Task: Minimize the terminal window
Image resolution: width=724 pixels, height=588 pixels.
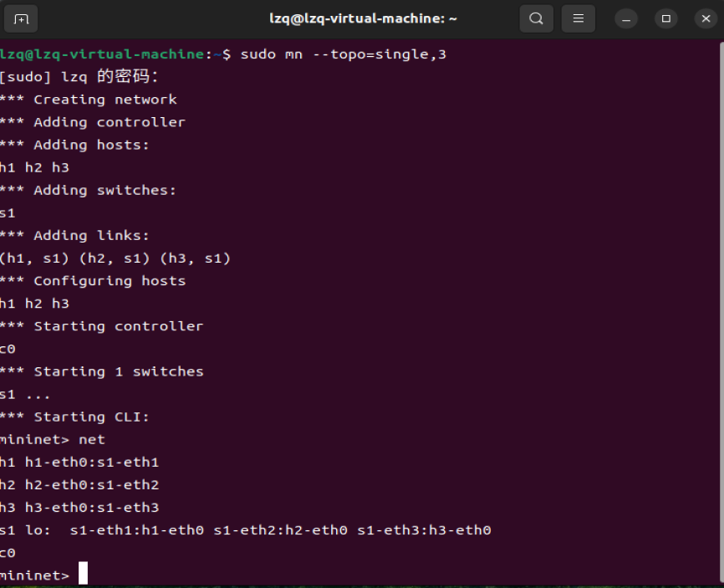Action: click(626, 19)
